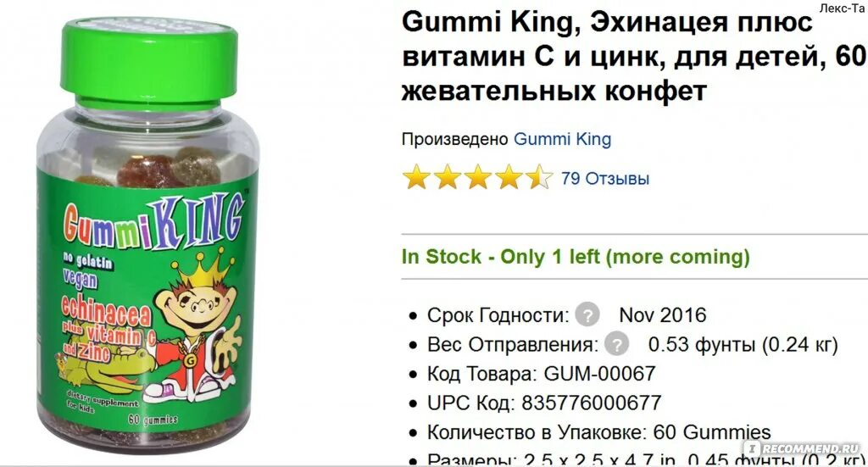Screen dimensions: 868x467
Task: Click the product title heading text
Action: 634,57
